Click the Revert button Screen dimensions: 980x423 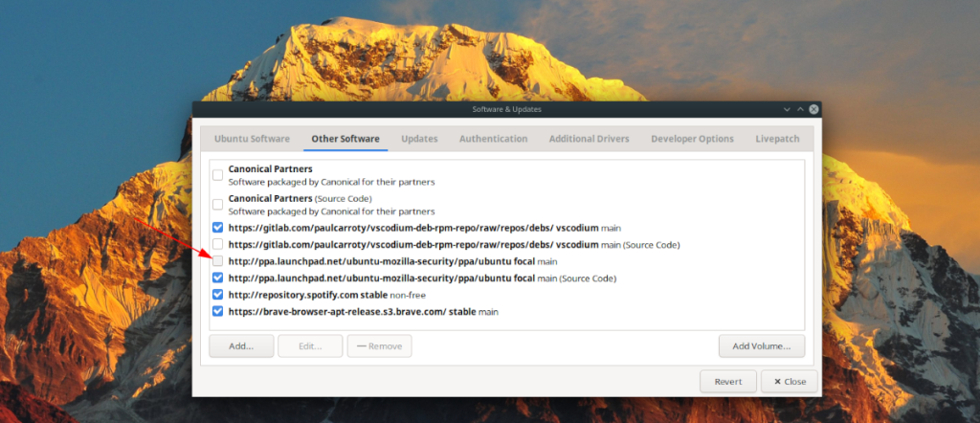coord(728,382)
